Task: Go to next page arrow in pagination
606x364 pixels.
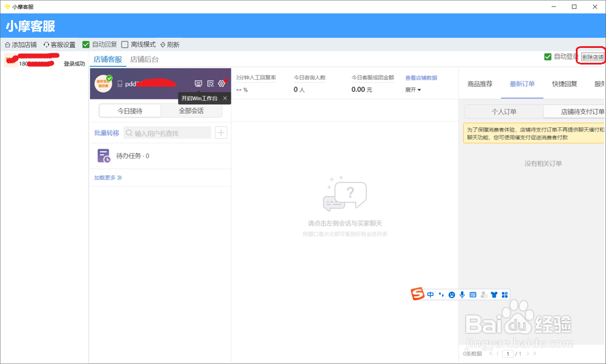Action: pos(527,353)
